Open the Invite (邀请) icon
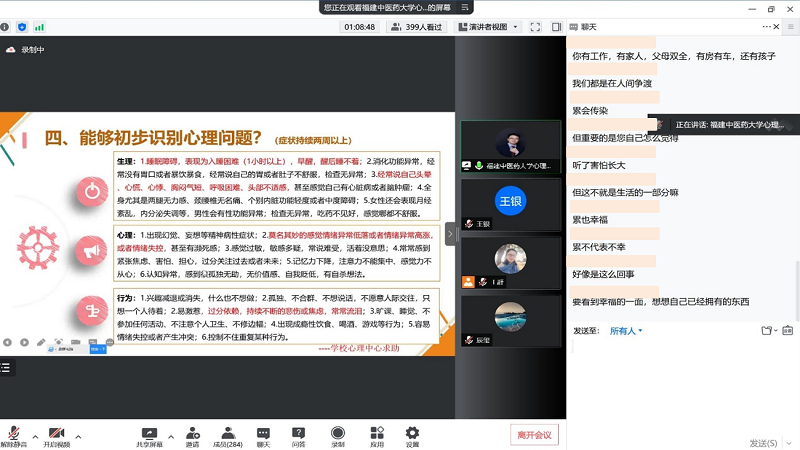This screenshot has height=450, width=800. tap(192, 437)
